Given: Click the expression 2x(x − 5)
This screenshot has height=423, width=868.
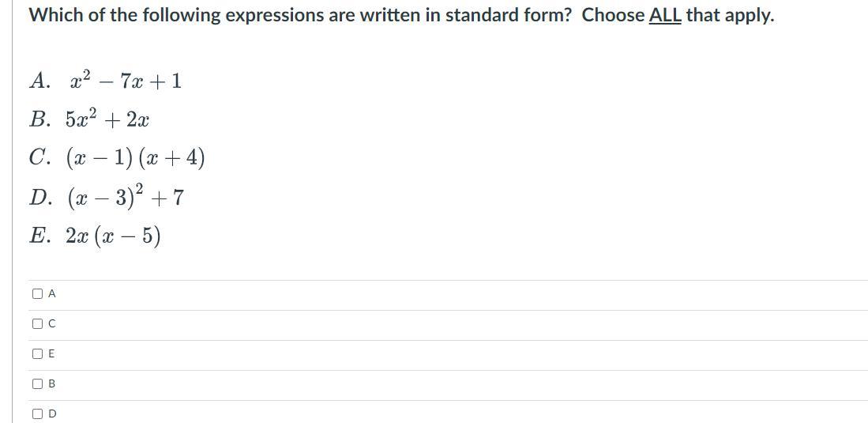Looking at the screenshot, I should [113, 236].
